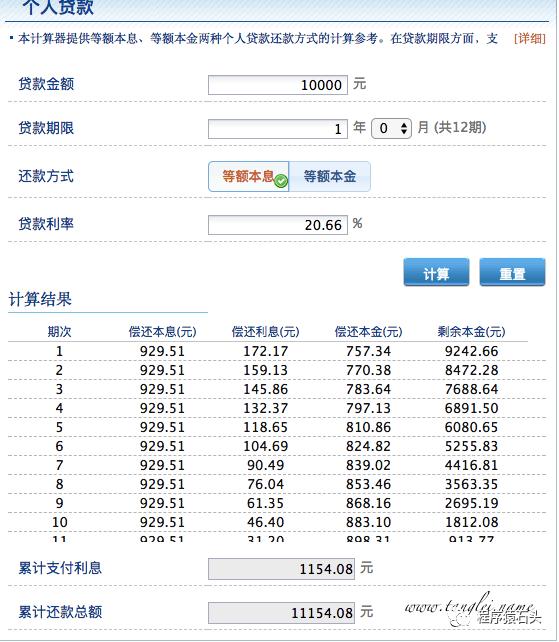Image resolution: width=559 pixels, height=642 pixels.
Task: Click interest value 118.65 in period 5
Action: 265,427
